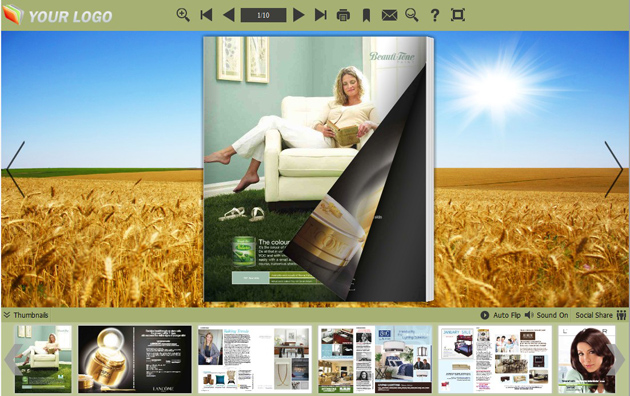Jump to the last page
The image size is (630, 396).
pos(321,15)
